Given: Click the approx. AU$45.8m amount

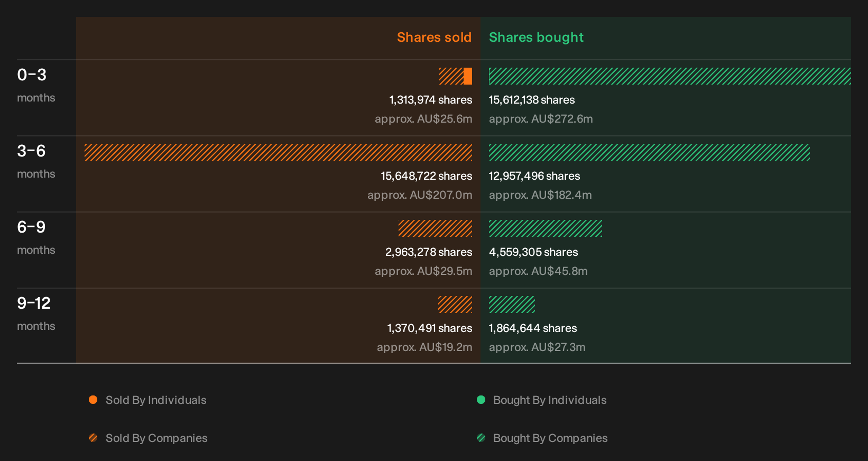Looking at the screenshot, I should [x=538, y=271].
